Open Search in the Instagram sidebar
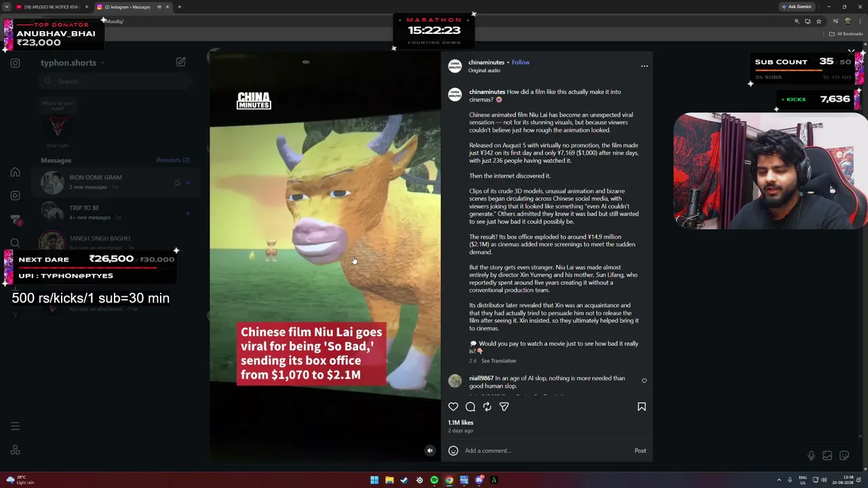The width and height of the screenshot is (868, 488). pos(15,243)
